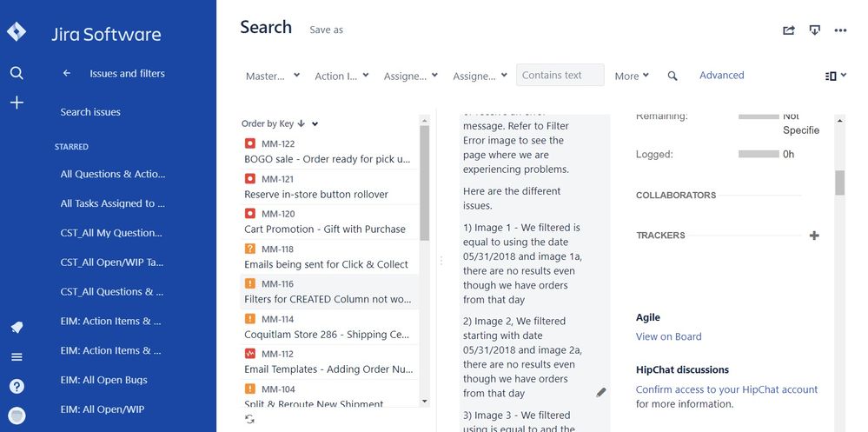Click the issue type icon of MM-122
The width and height of the screenshot is (868, 432).
pyautogui.click(x=249, y=144)
